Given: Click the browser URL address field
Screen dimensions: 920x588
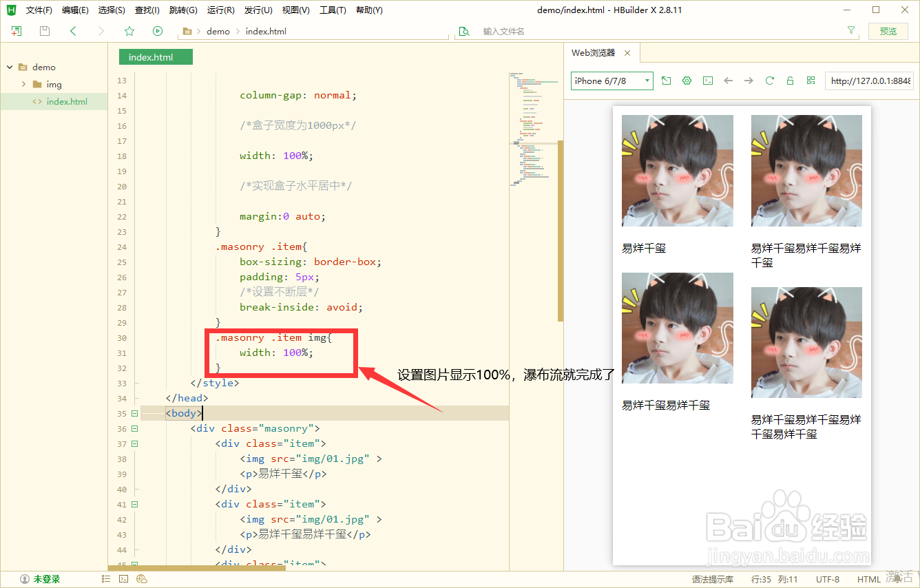Looking at the screenshot, I should pos(870,81).
